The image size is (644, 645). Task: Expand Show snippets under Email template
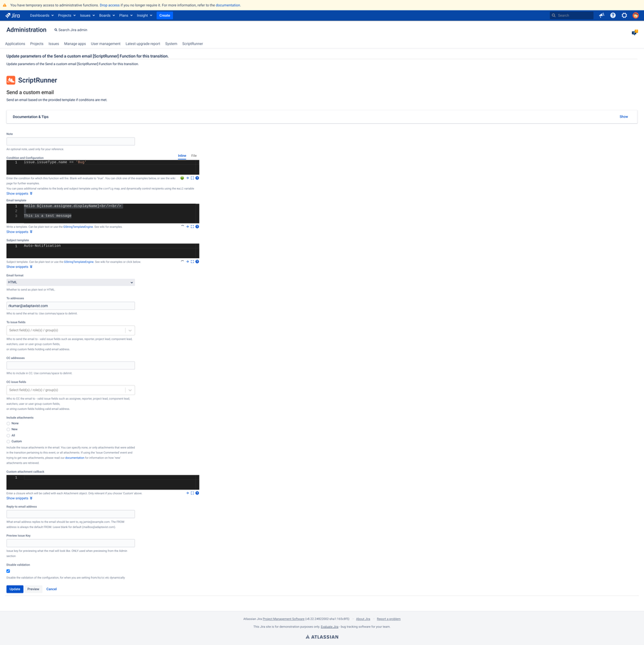click(x=17, y=232)
